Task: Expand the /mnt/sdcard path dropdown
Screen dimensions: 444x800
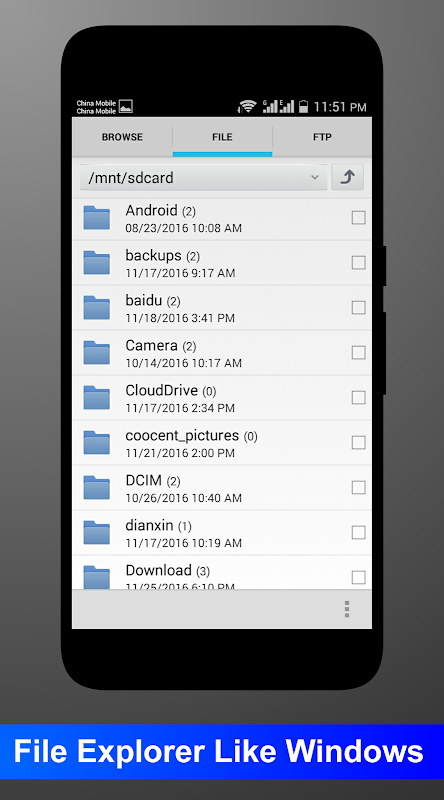Action: [x=204, y=178]
